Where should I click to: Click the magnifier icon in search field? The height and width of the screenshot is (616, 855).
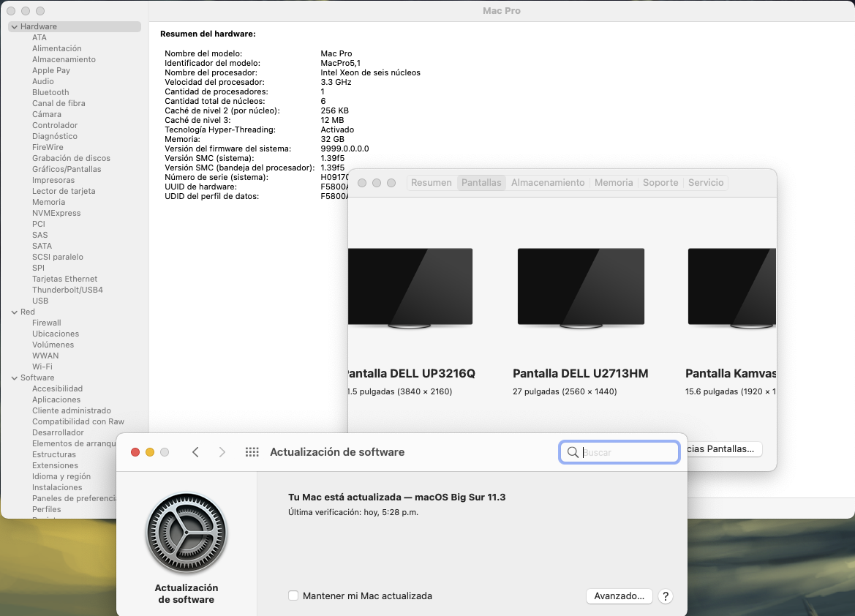point(573,452)
